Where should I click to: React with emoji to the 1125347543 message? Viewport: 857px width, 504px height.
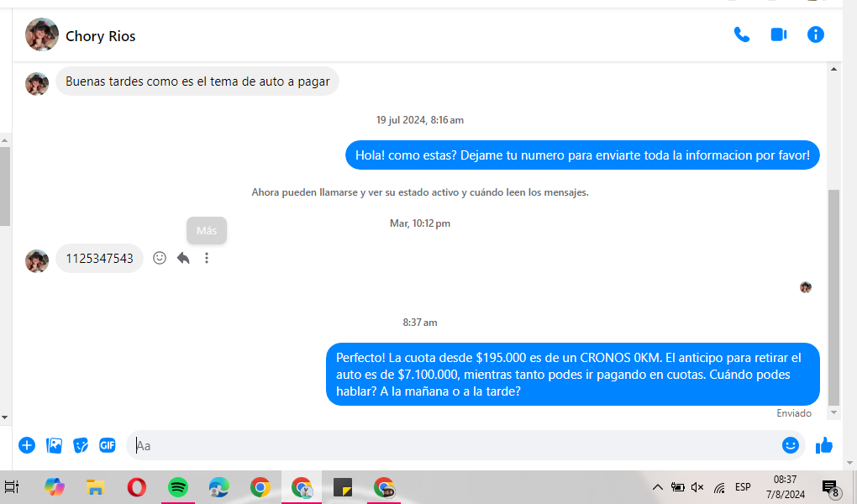tap(160, 258)
